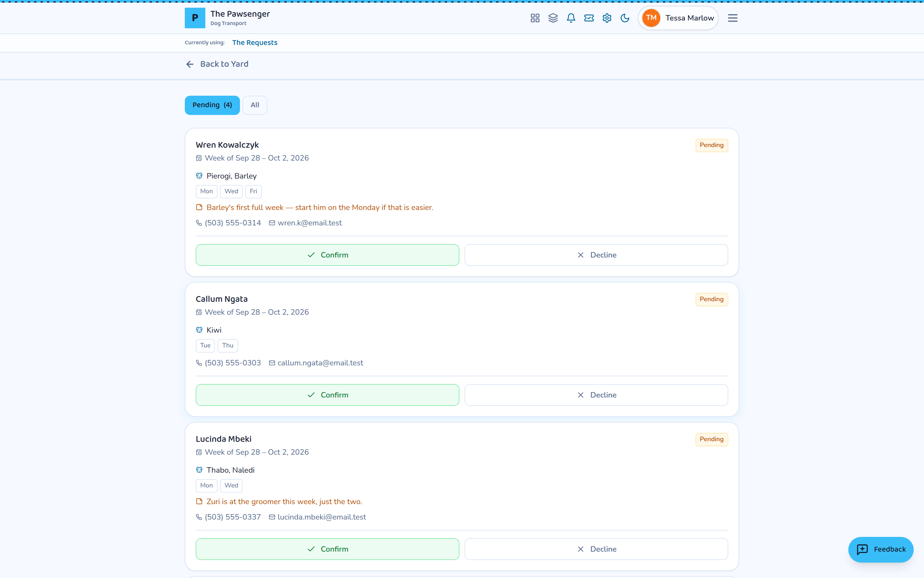The image size is (924, 578).
Task: Confirm Wren Kowalczyk's request
Action: (x=327, y=255)
